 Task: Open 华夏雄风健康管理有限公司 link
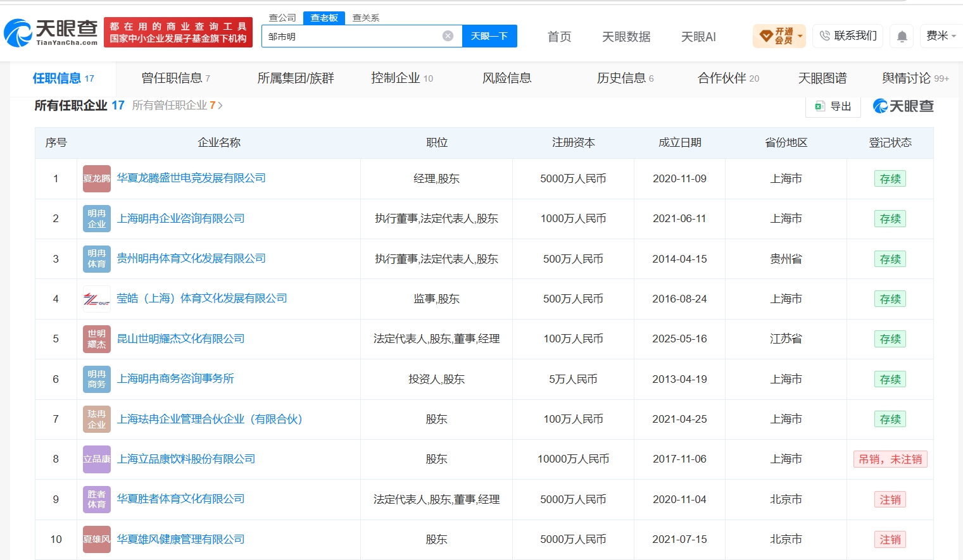click(x=180, y=539)
